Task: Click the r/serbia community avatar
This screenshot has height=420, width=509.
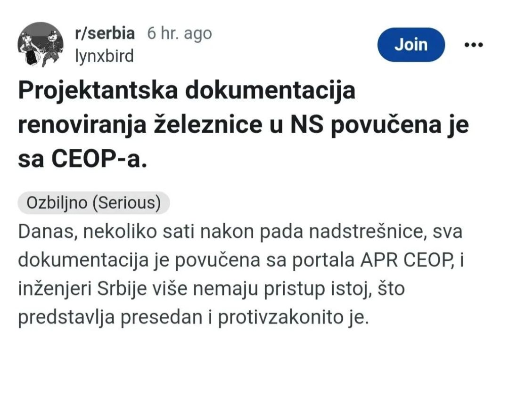Action: 40,44
